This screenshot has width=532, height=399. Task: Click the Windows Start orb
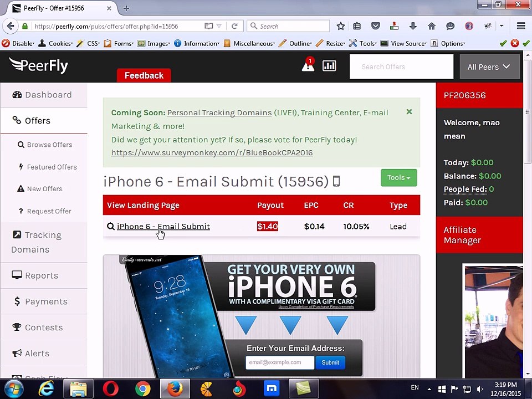coord(13,389)
